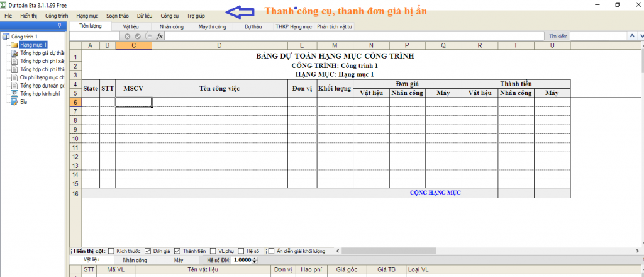
Task: Open the Hạng mục menu
Action: [87, 16]
